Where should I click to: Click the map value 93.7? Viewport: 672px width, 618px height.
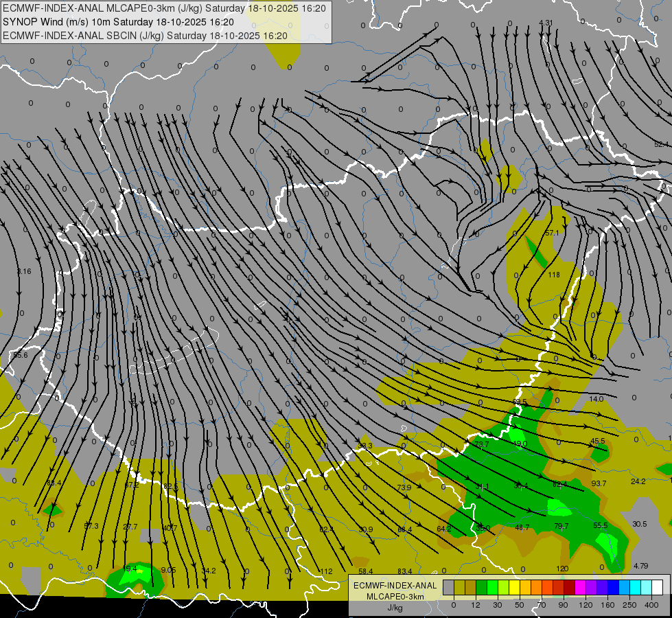pyautogui.click(x=599, y=483)
